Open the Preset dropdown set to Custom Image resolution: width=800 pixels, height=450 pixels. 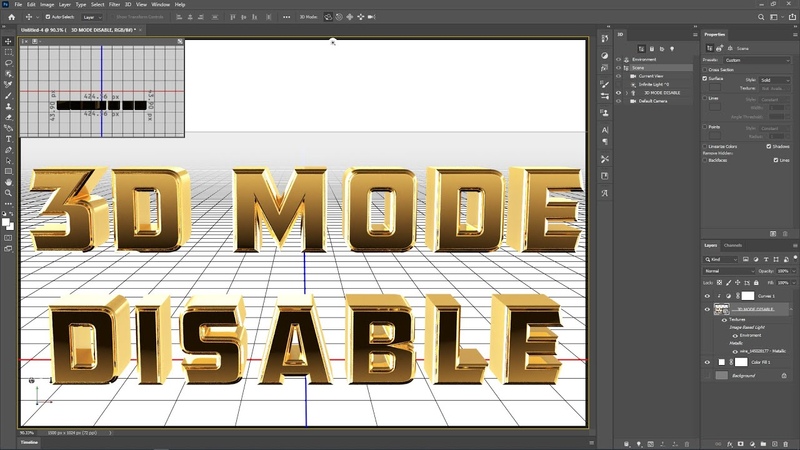(x=758, y=60)
